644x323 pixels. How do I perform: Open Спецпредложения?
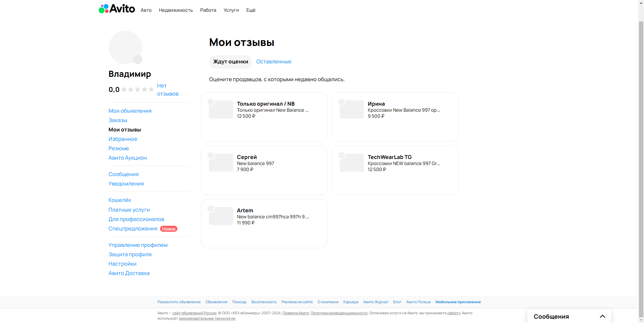coord(133,228)
